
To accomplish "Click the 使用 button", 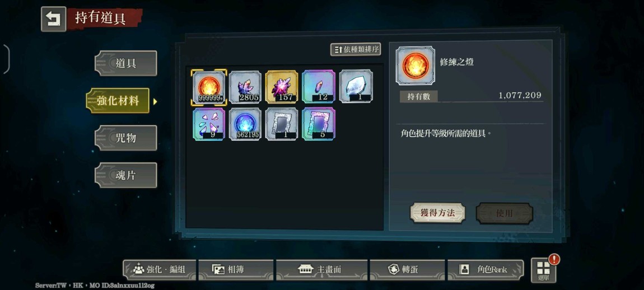I will [x=505, y=213].
